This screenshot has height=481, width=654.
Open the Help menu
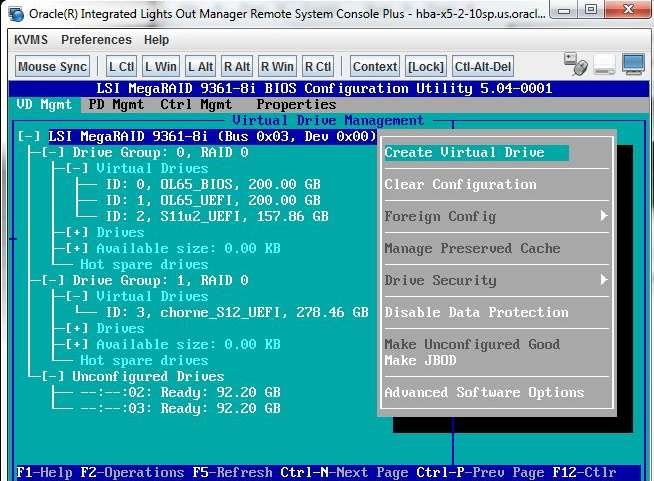click(x=156, y=40)
